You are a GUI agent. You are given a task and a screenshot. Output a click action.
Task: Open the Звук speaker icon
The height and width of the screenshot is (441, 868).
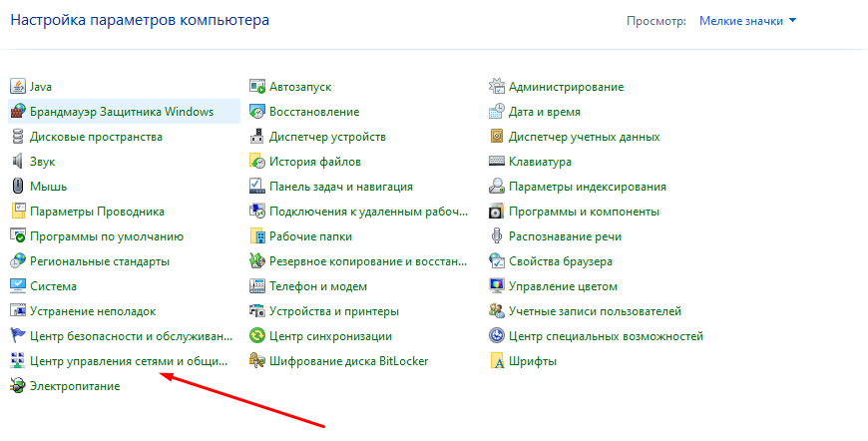[x=18, y=162]
